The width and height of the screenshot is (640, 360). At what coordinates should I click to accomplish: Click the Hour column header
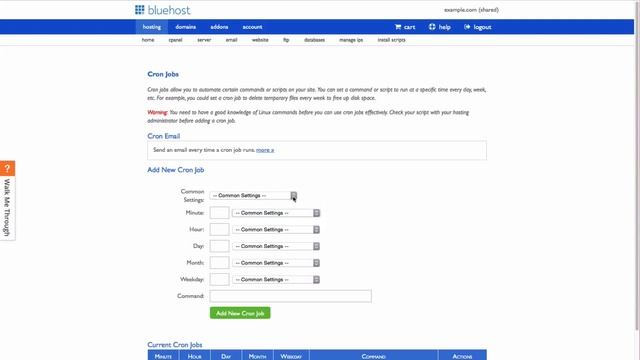(x=195, y=356)
